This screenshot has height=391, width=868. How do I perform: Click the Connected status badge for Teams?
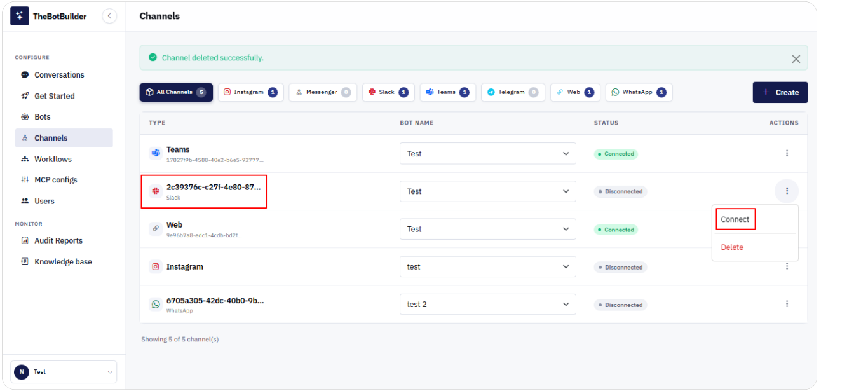point(616,154)
